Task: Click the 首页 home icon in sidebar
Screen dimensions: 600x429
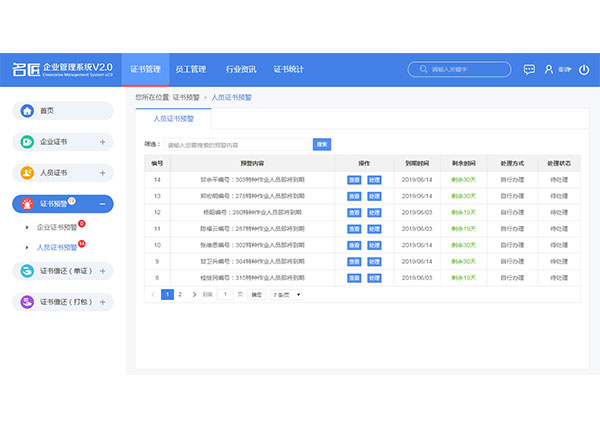Action: coord(27,111)
